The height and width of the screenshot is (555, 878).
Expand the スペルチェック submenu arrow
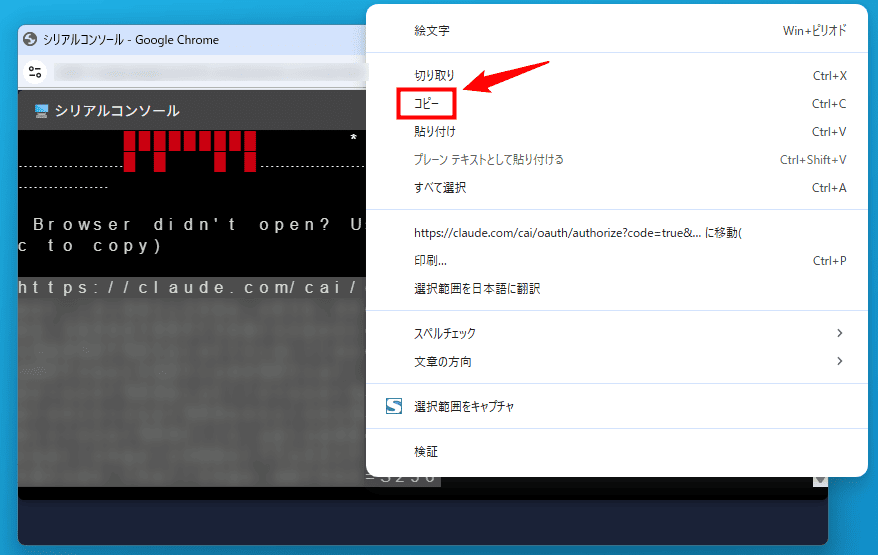[839, 333]
